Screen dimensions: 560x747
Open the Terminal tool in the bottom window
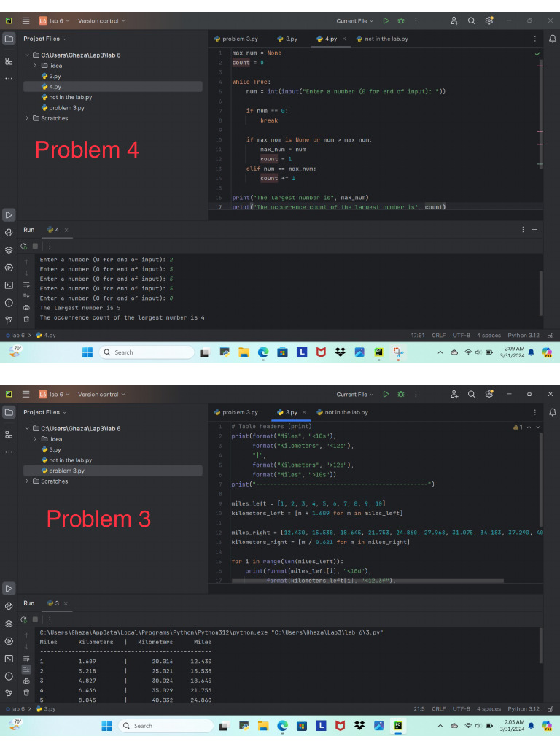click(9, 659)
